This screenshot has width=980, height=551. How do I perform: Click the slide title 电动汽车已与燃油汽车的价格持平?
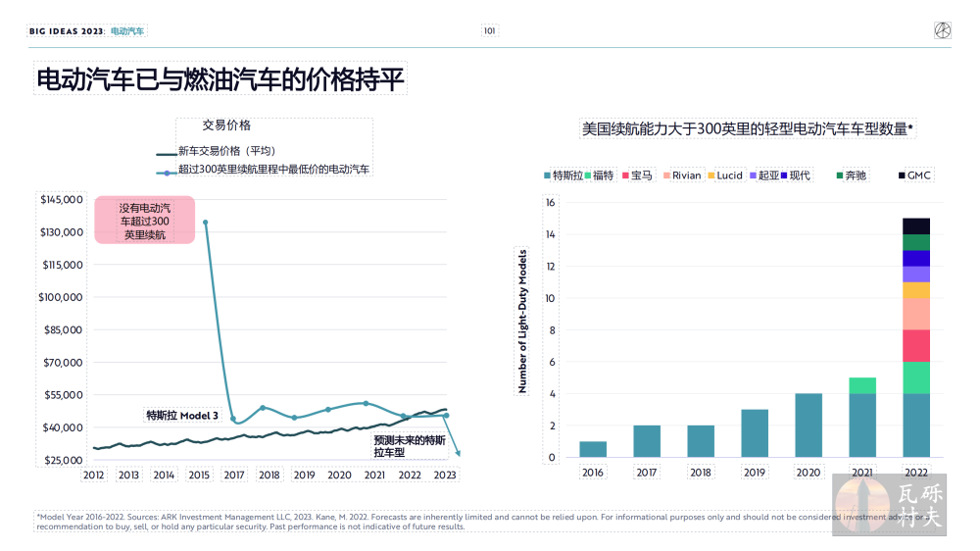point(220,79)
